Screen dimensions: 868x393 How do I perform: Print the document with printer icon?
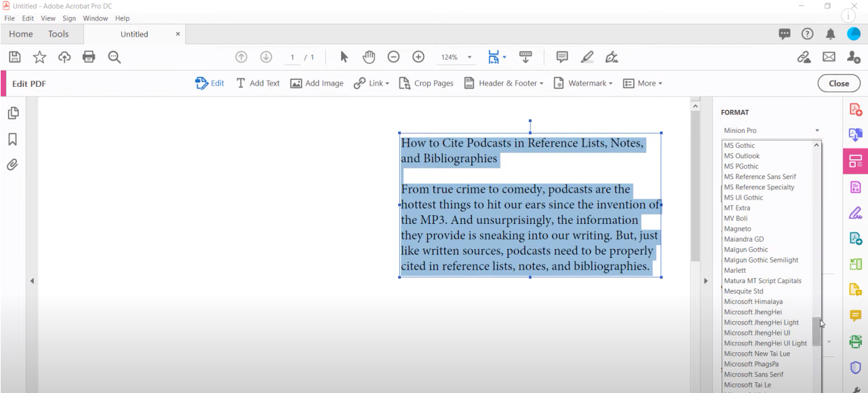(89, 58)
